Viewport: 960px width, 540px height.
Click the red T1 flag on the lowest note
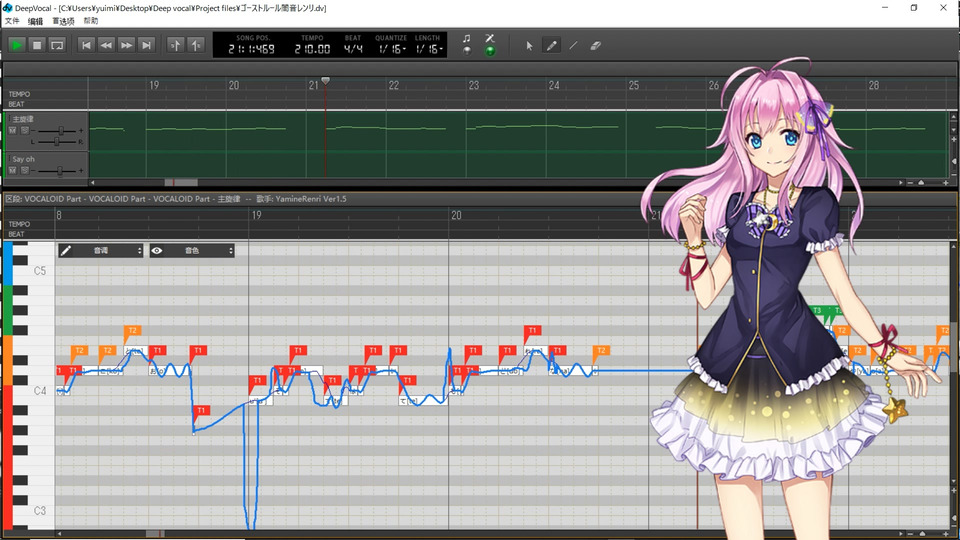200,412
